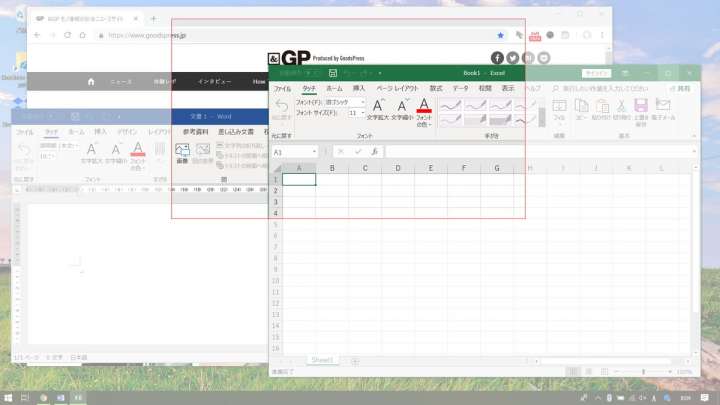Viewport: 720px width, 405px height.
Task: Click the ニュース link in the website nav
Action: click(121, 82)
